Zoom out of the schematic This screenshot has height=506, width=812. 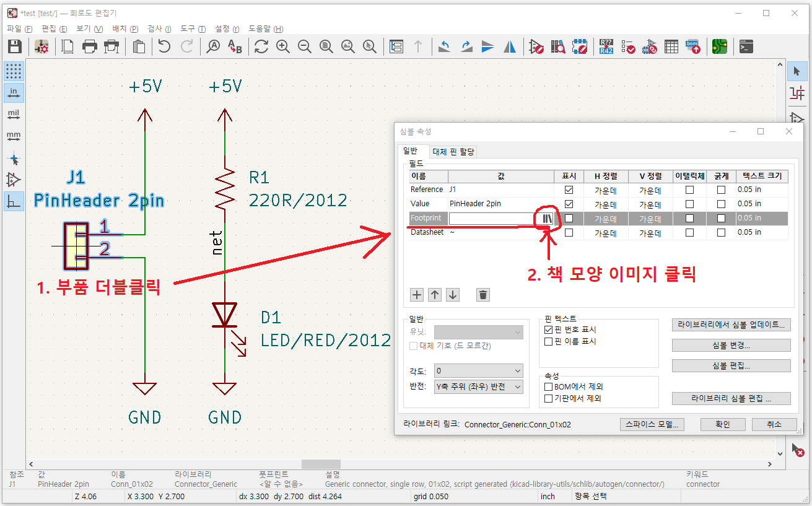pos(305,46)
